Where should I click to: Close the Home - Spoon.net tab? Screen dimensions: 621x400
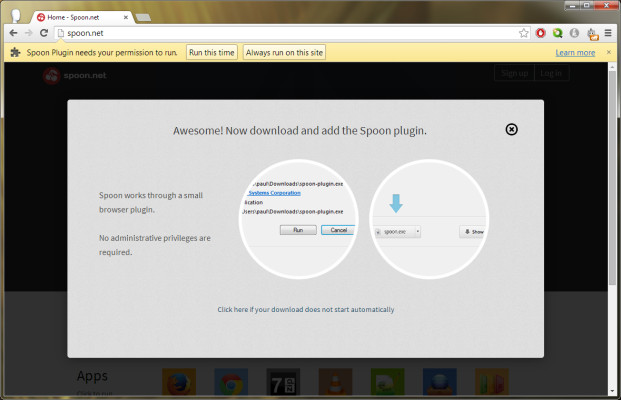point(126,17)
